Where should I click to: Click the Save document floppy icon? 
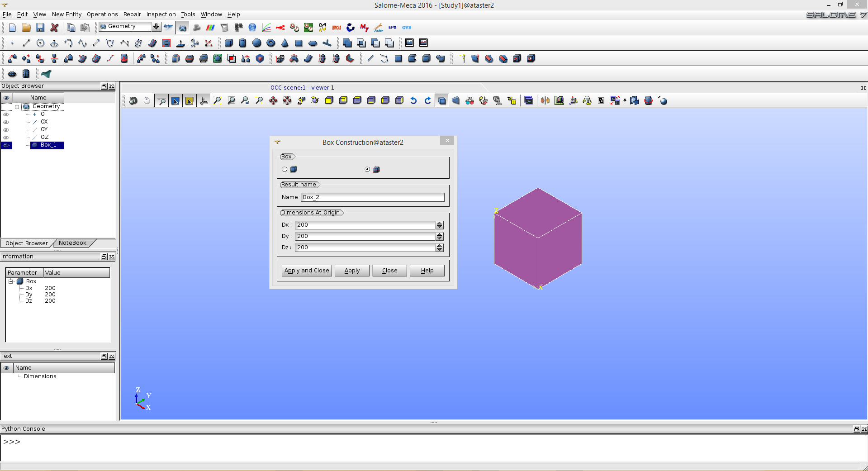40,28
